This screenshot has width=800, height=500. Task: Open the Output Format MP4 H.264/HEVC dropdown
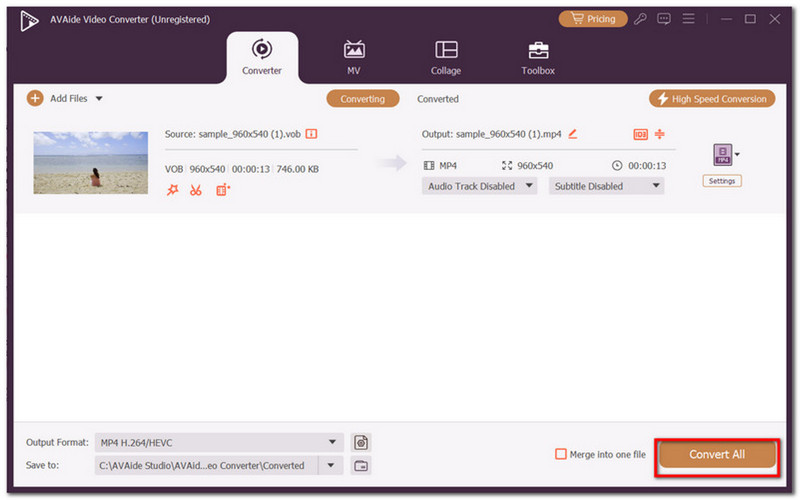point(218,442)
